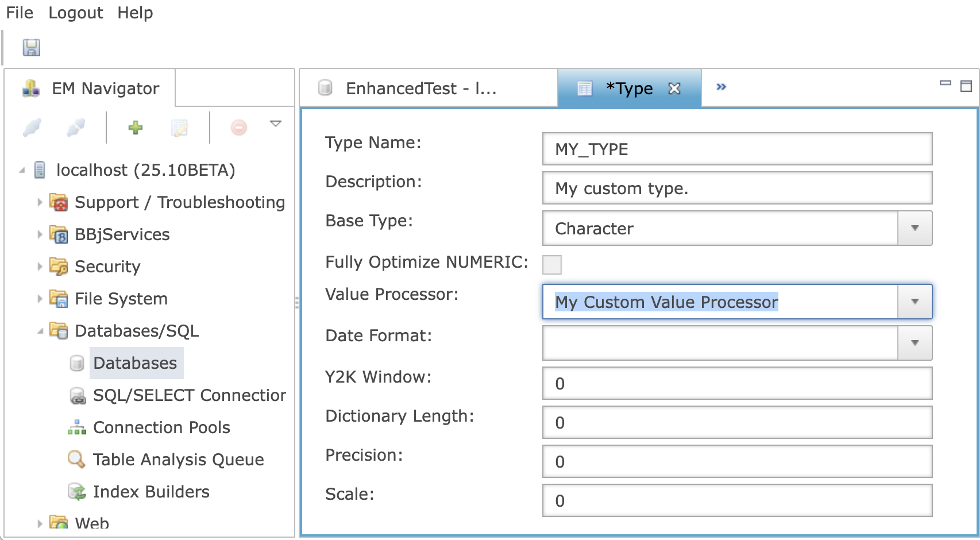Expand the Security tree node
This screenshot has width=980, height=540.
click(40, 267)
